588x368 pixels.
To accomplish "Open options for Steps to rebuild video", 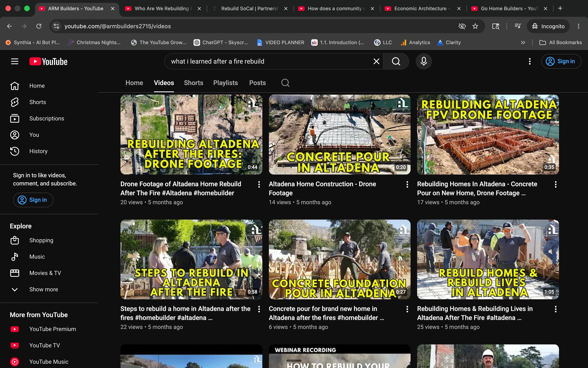I will tap(259, 309).
